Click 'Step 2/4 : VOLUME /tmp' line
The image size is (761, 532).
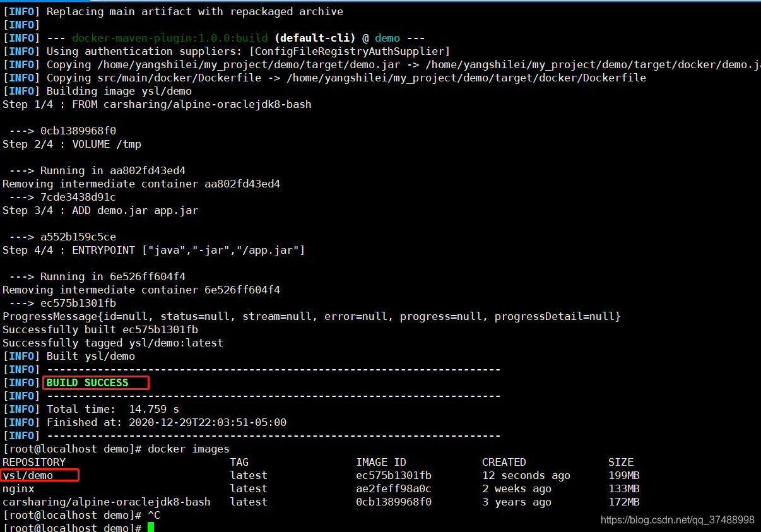click(x=72, y=144)
